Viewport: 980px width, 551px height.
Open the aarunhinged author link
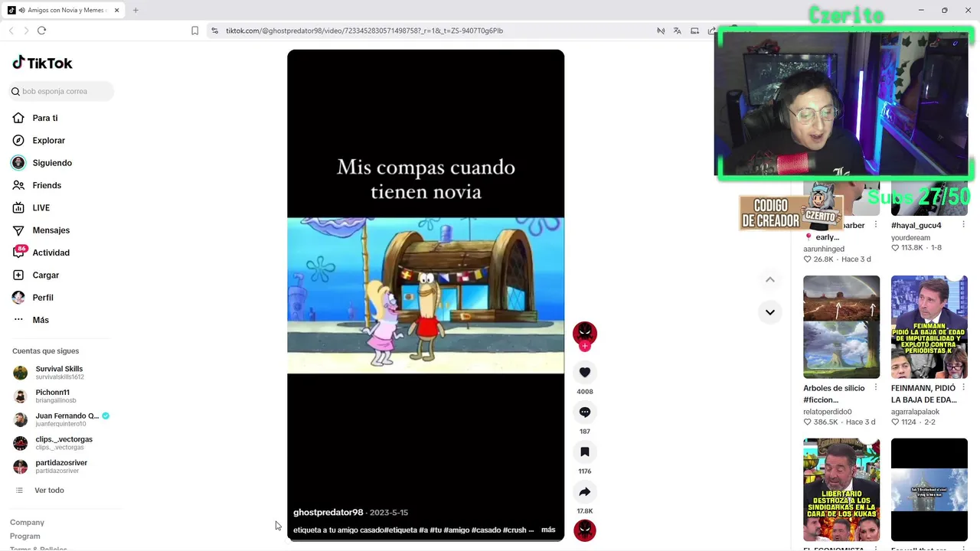point(824,249)
